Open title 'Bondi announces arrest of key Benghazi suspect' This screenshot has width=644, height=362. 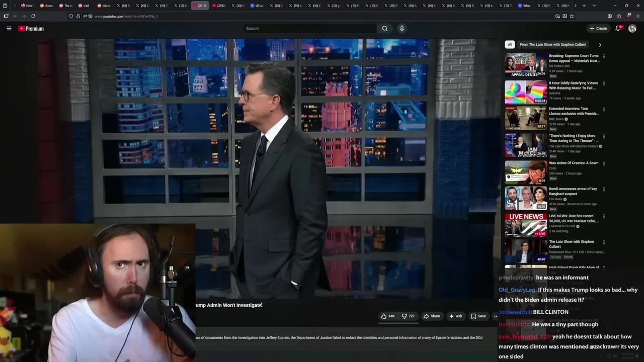tap(573, 192)
